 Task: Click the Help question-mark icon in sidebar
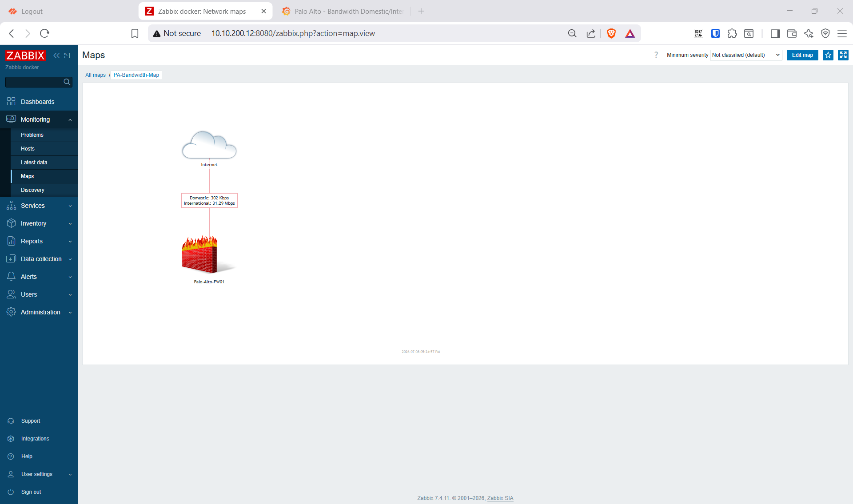click(11, 456)
